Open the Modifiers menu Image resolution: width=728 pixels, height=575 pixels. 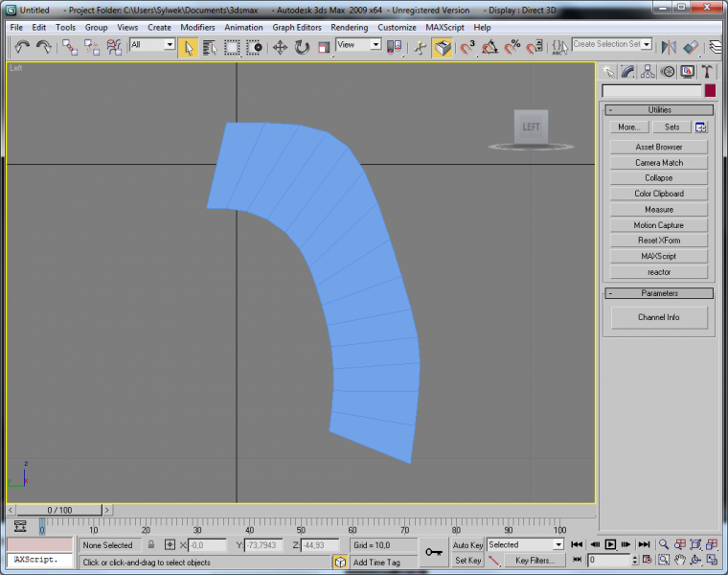click(197, 28)
